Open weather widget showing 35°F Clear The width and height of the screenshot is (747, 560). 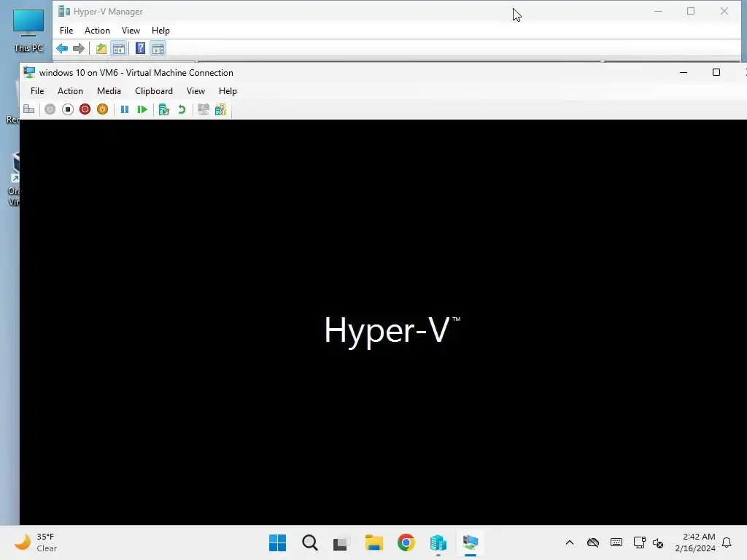tap(36, 542)
